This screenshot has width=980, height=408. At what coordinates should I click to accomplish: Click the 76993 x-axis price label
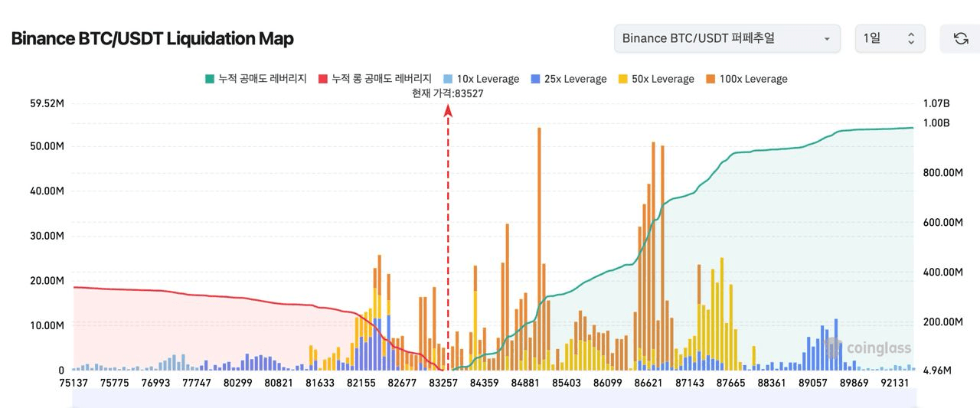tap(155, 382)
